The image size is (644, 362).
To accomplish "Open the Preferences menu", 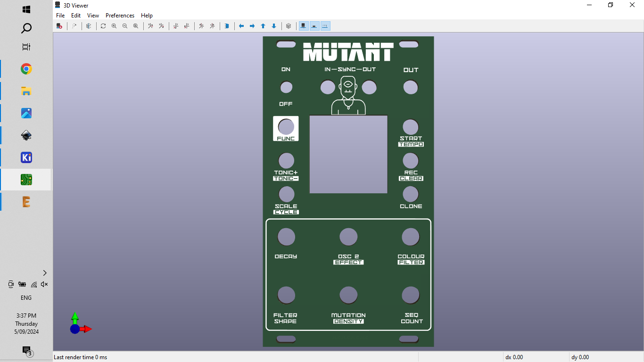I will 120,15.
